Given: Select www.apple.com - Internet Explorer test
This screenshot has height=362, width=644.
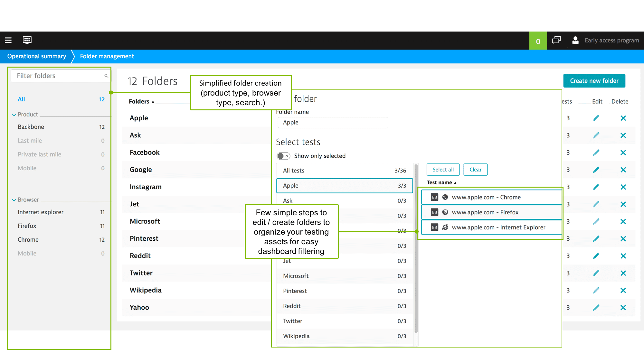Looking at the screenshot, I should pos(491,227).
